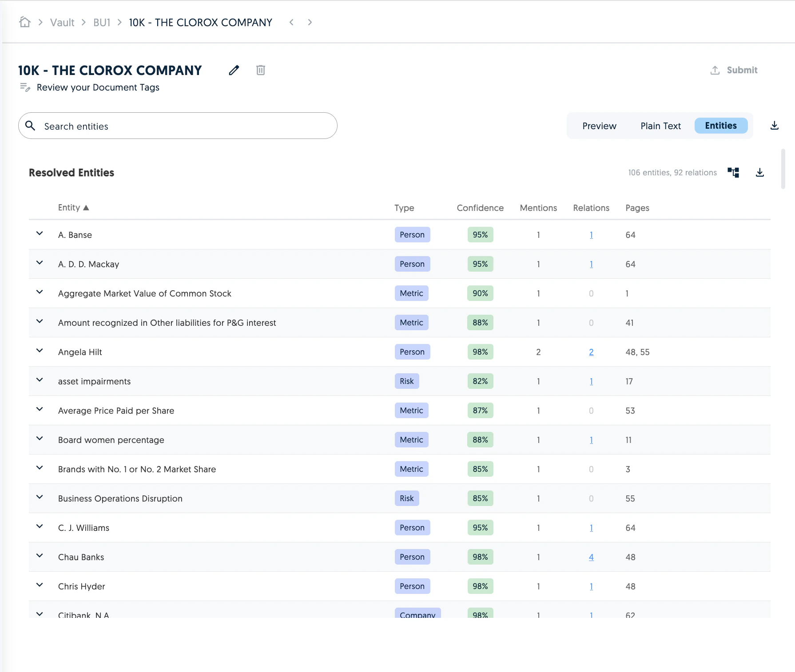795x672 pixels.
Task: Open Chau Banks' 4 relations link
Action: pyautogui.click(x=591, y=557)
